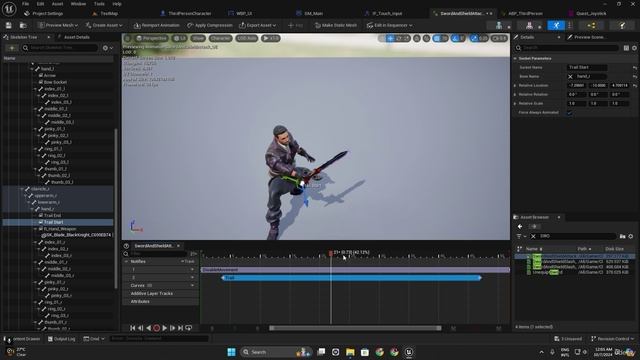Expand Relative Scale property
Image resolution: width=640 pixels, height=360 pixels.
515,104
